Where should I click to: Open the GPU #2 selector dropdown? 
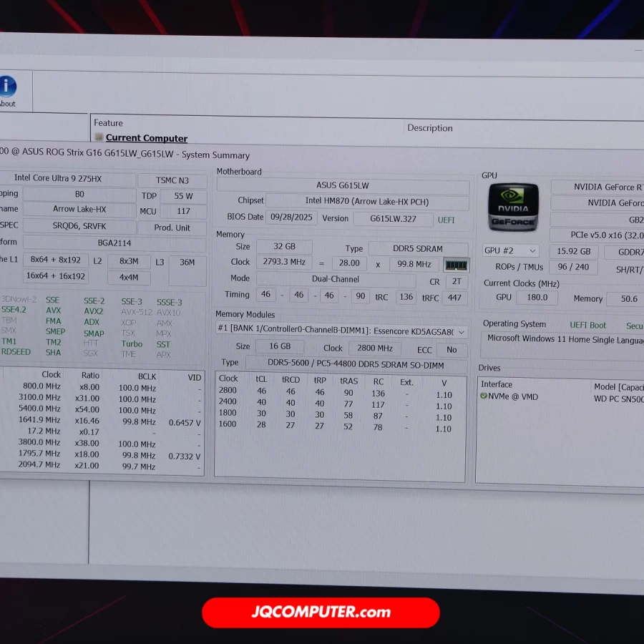(x=511, y=251)
